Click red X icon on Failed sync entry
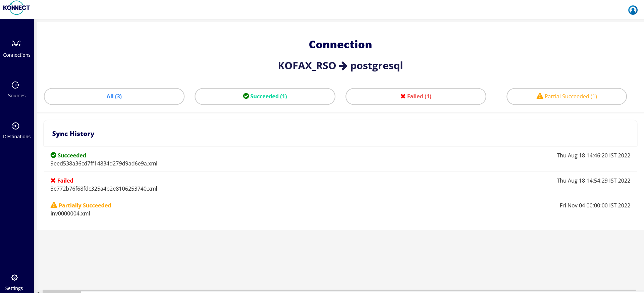 [x=53, y=181]
